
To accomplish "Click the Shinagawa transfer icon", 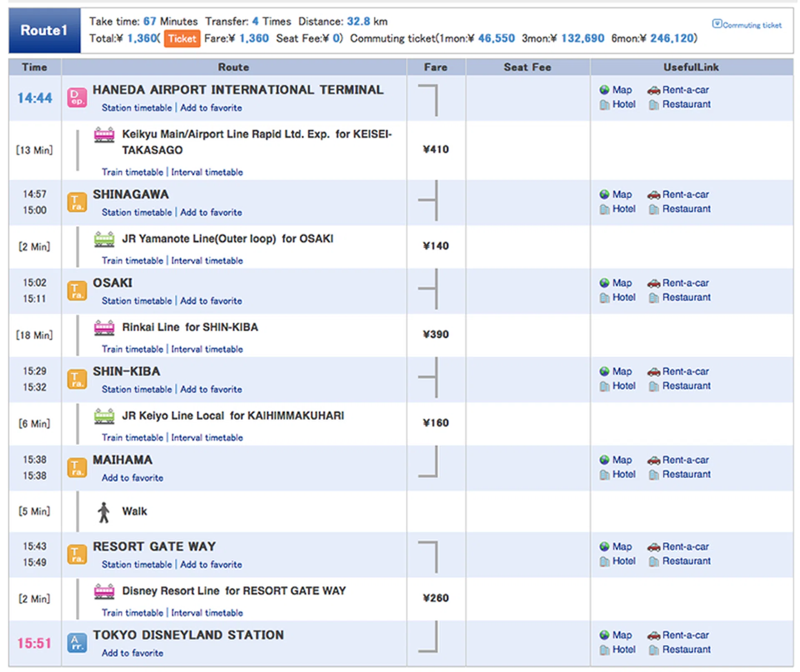I will pos(77,202).
